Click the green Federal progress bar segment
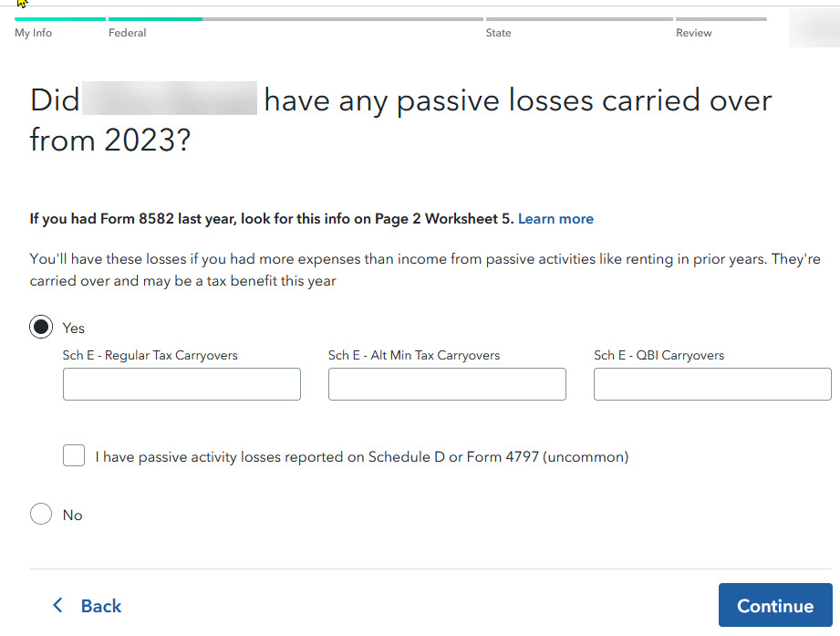This screenshot has width=840, height=636. click(x=155, y=18)
